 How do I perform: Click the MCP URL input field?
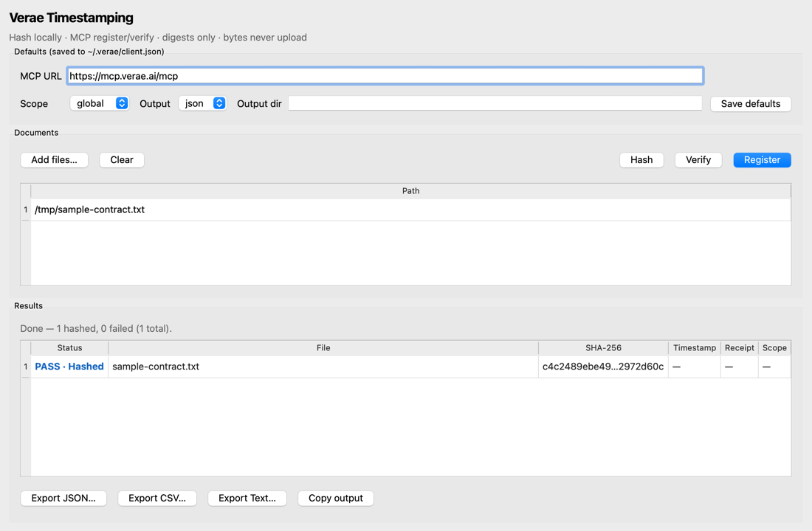coord(385,76)
